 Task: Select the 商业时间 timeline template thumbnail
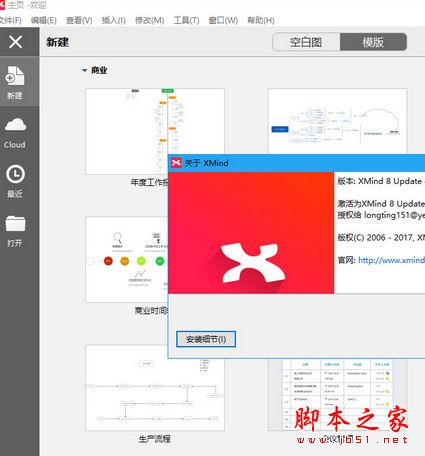click(x=127, y=259)
